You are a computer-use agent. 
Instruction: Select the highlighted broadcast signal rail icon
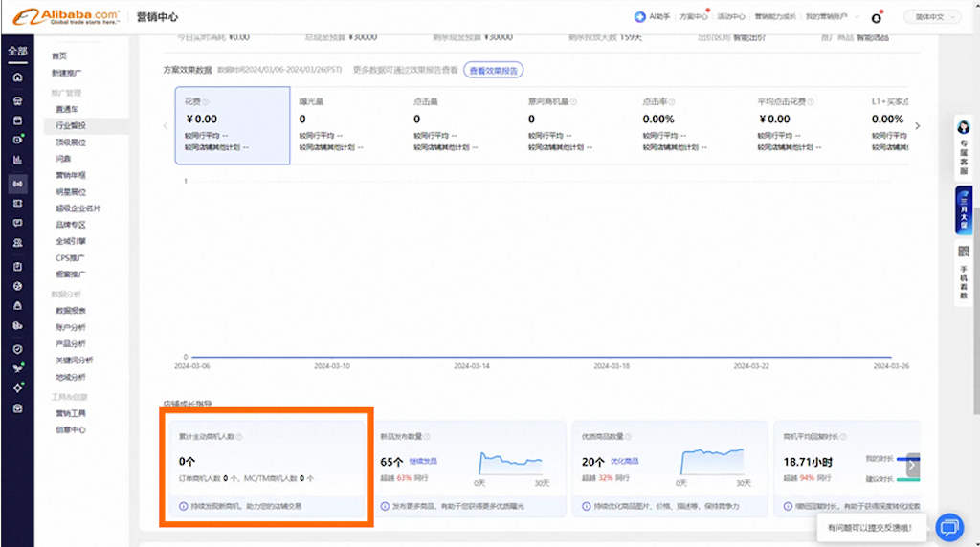(x=17, y=184)
